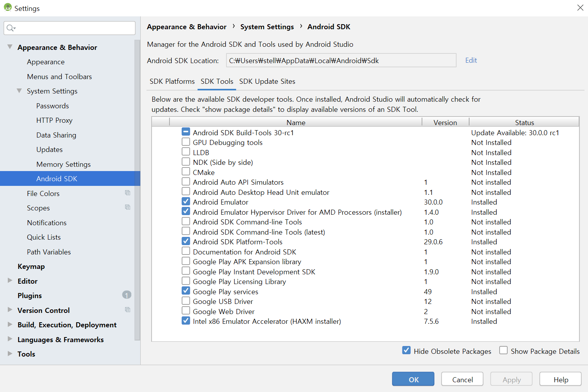
Task: Open the Appearance settings page
Action: [x=46, y=62]
